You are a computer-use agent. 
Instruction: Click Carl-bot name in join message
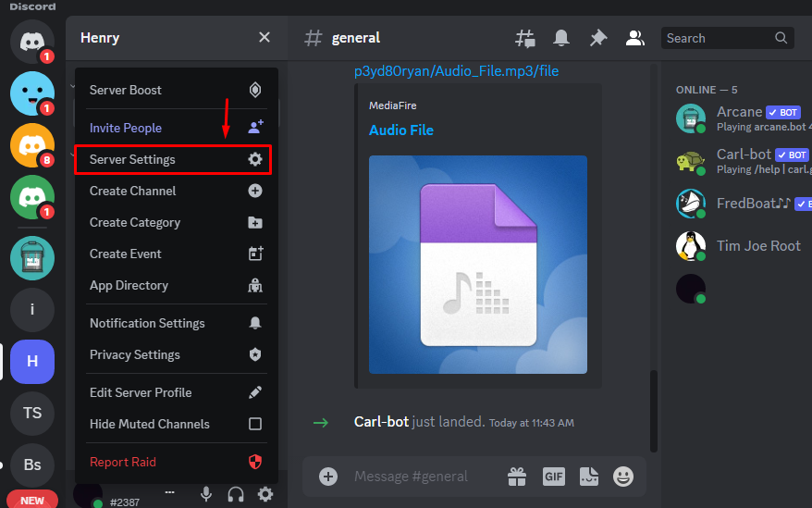click(381, 422)
